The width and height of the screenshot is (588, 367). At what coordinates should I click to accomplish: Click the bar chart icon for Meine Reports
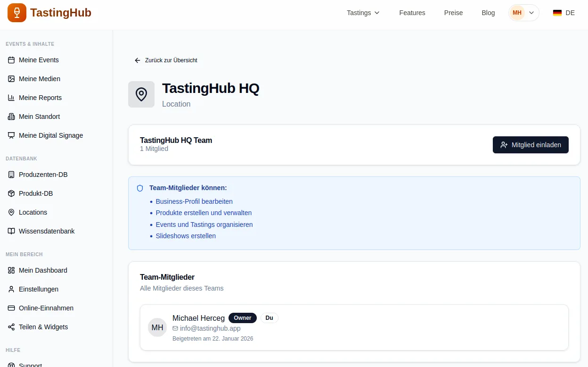(x=11, y=98)
